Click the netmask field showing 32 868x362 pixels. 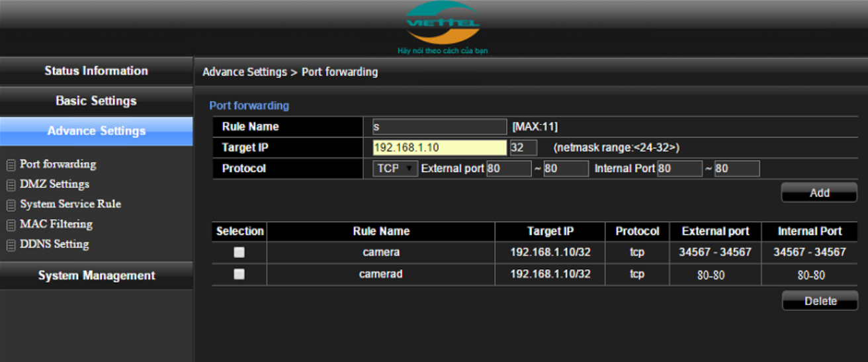[523, 148]
